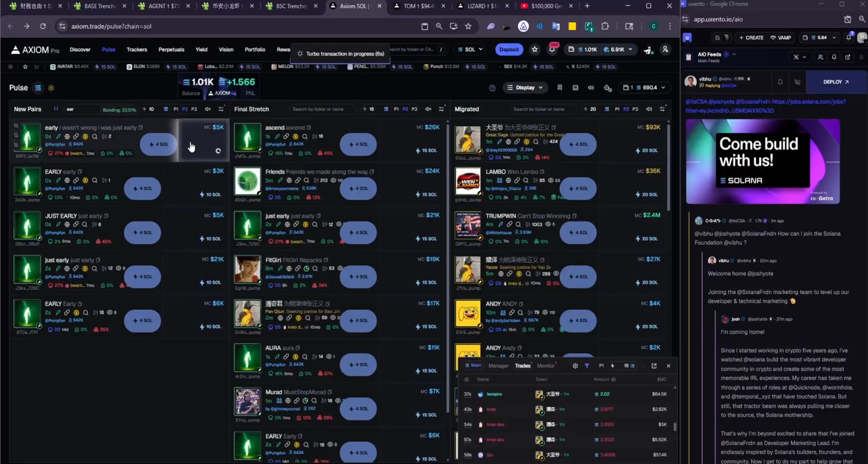The height and width of the screenshot is (464, 868).
Task: Click the watchlist star icon beside Deposit
Action: click(x=534, y=49)
